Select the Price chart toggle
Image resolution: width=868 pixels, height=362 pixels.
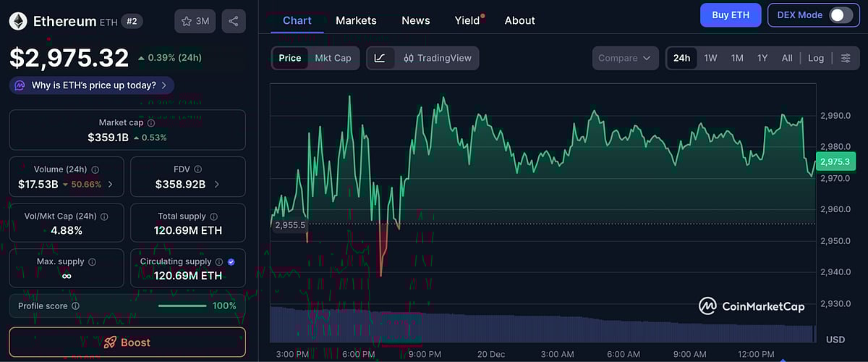[x=290, y=58]
